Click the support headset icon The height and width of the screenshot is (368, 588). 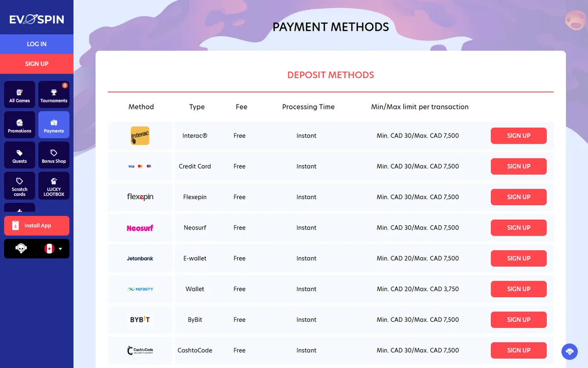21,249
